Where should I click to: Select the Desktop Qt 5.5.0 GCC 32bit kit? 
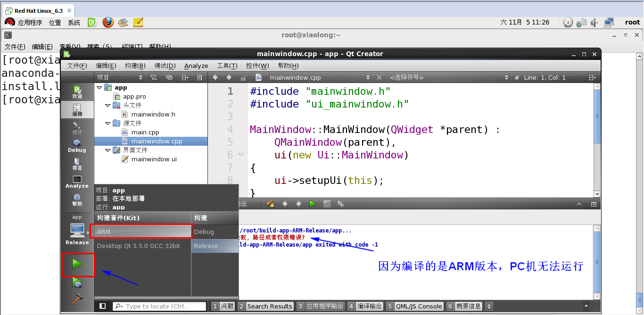tap(138, 246)
